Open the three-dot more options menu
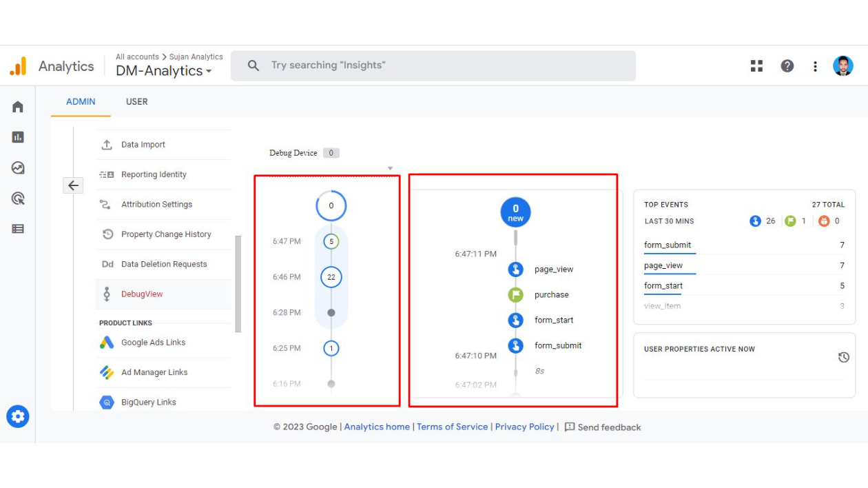The width and height of the screenshot is (868, 488). click(x=815, y=66)
